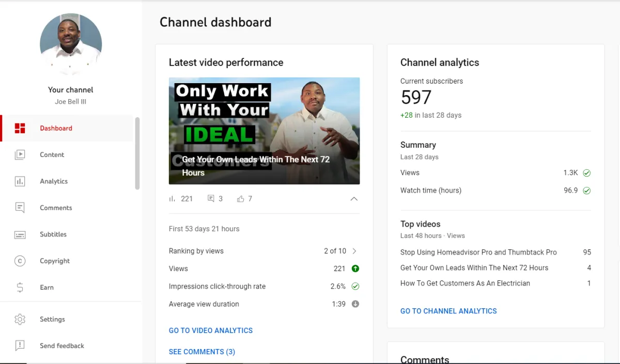This screenshot has width=620, height=364.
Task: Click the green check icon beside click-through rate
Action: (355, 286)
